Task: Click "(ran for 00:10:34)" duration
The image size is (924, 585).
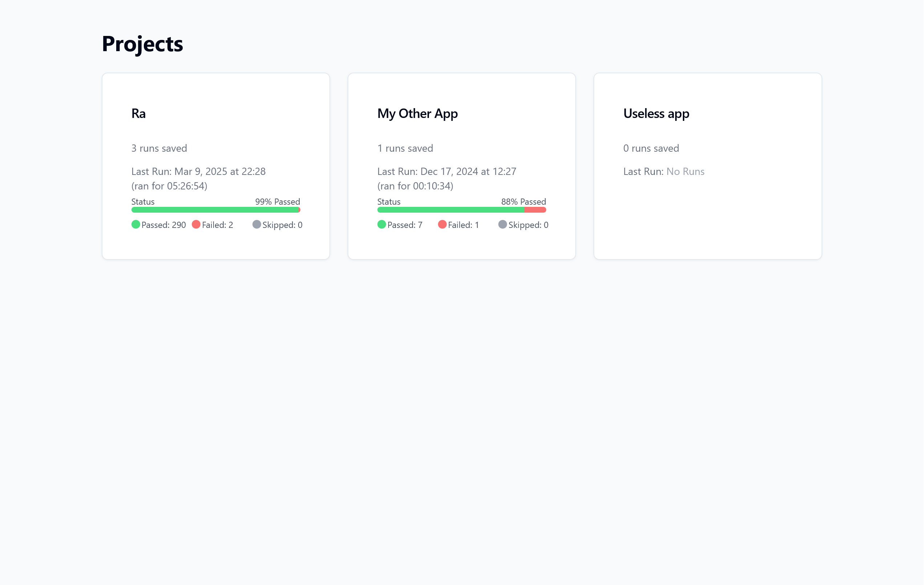Action: [415, 186]
